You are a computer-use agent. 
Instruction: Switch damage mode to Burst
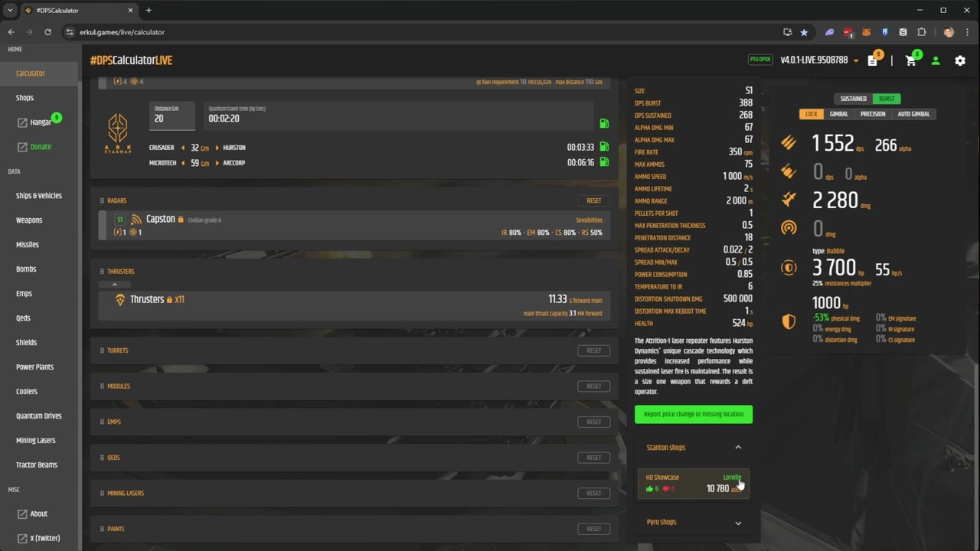click(887, 99)
